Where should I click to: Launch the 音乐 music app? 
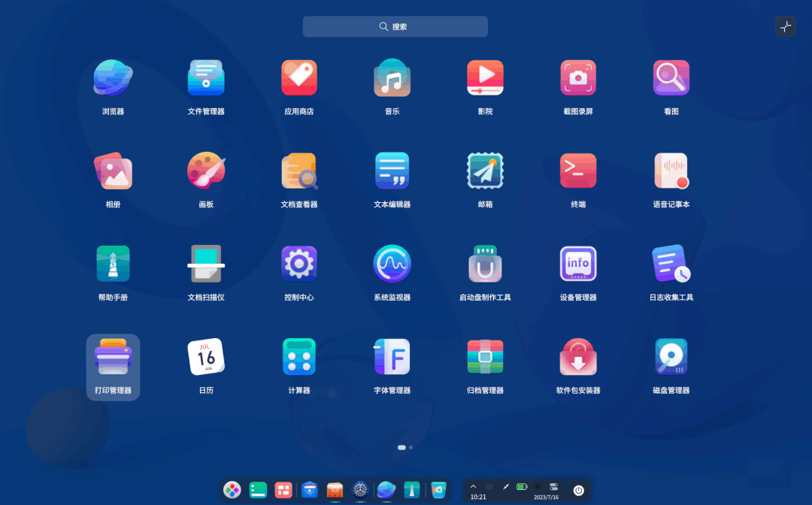pyautogui.click(x=392, y=78)
